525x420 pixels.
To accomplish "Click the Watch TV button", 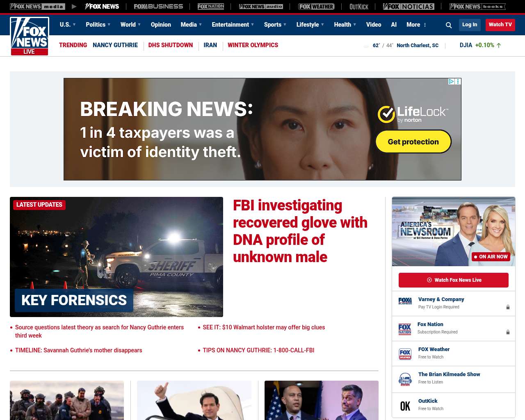I will [x=500, y=25].
